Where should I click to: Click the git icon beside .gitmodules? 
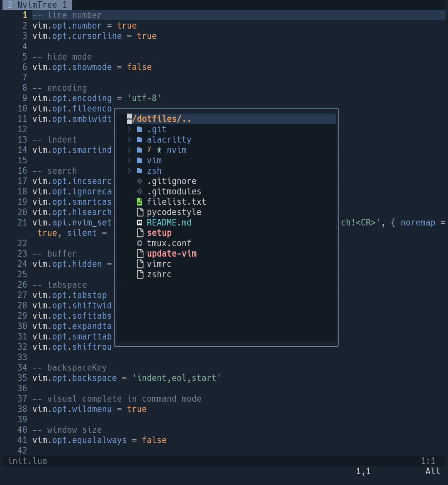click(140, 192)
